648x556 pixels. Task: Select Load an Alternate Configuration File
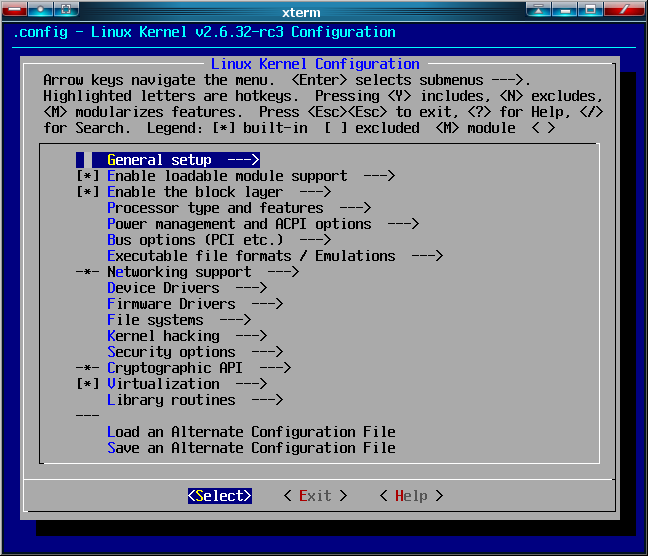click(250, 432)
